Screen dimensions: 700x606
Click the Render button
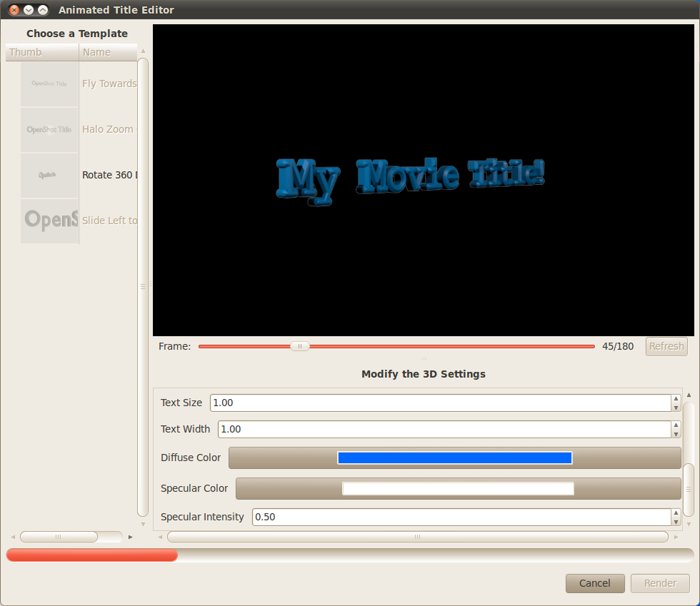(660, 583)
